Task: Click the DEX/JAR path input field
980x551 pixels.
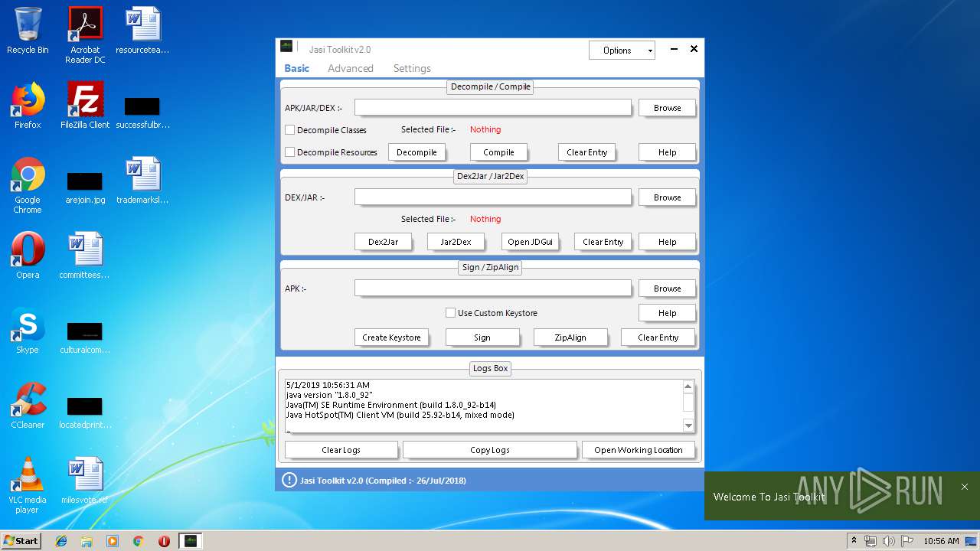Action: (x=493, y=197)
